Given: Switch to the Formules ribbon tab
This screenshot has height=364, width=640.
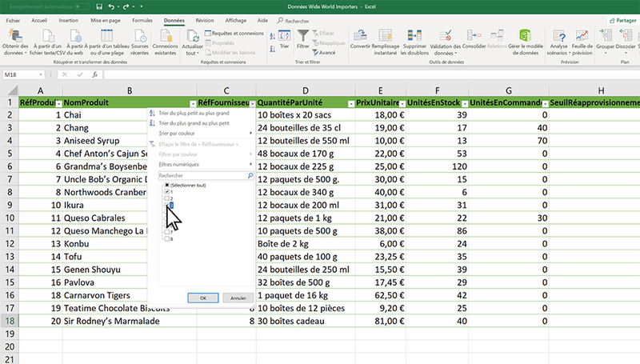Looking at the screenshot, I should click(x=142, y=19).
